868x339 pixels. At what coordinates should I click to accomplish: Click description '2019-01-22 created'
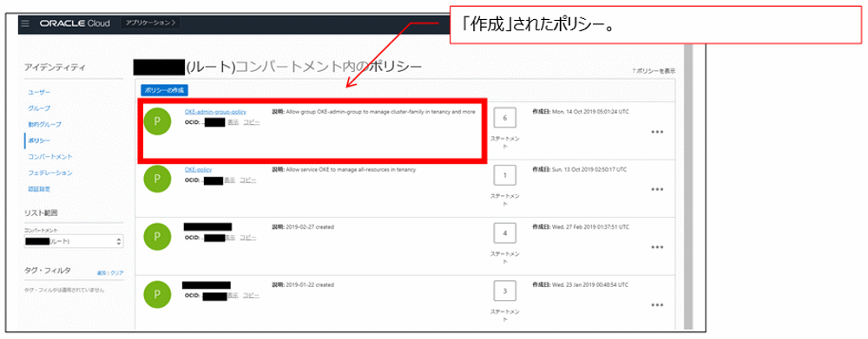click(x=310, y=284)
